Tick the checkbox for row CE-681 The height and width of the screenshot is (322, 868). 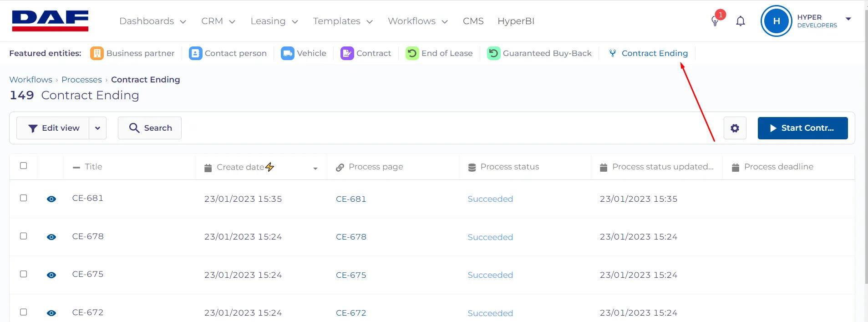24,198
